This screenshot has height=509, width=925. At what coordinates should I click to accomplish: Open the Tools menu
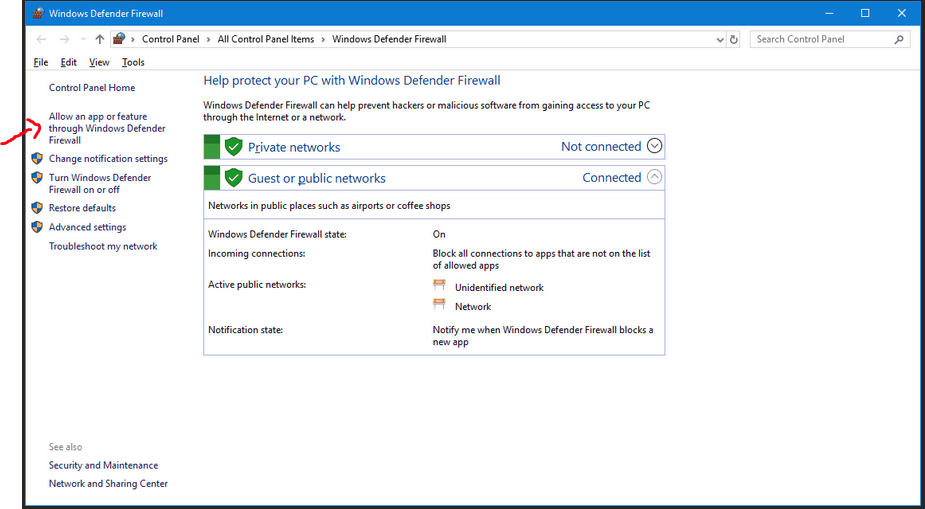[133, 62]
